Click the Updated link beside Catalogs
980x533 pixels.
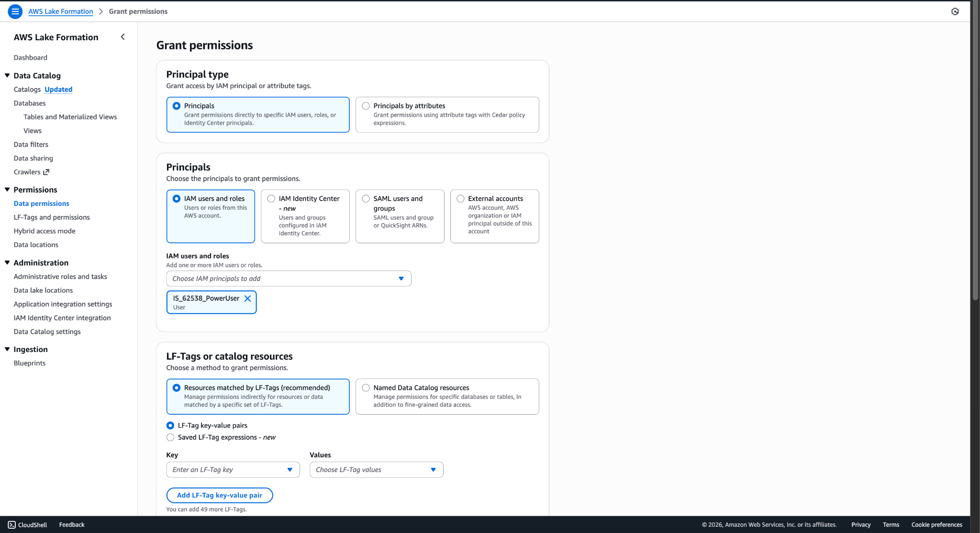click(58, 90)
